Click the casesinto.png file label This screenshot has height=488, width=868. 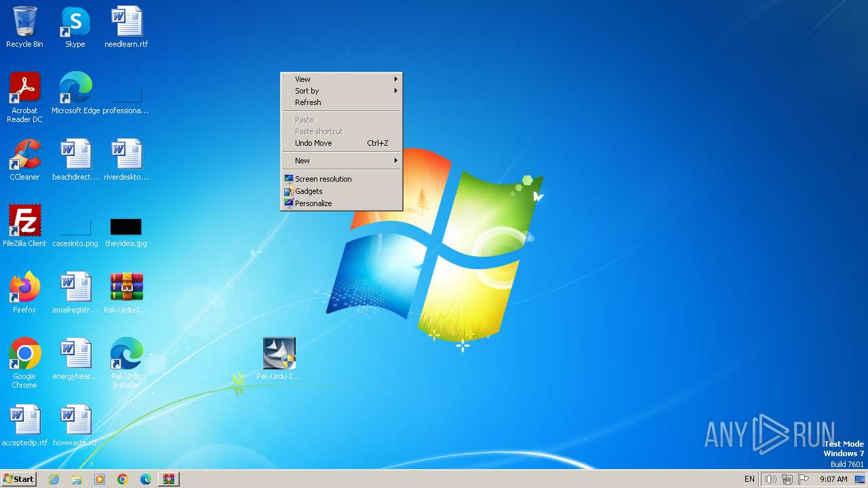point(75,243)
